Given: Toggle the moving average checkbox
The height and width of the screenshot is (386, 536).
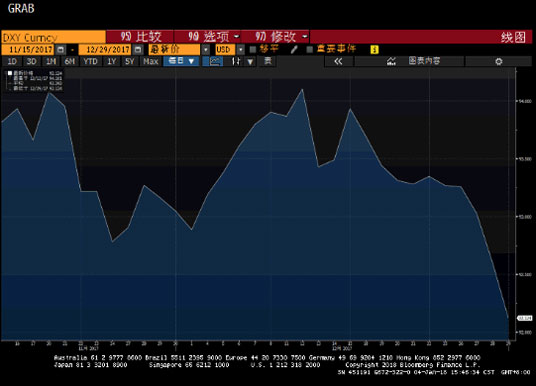Looking at the screenshot, I should coord(253,50).
